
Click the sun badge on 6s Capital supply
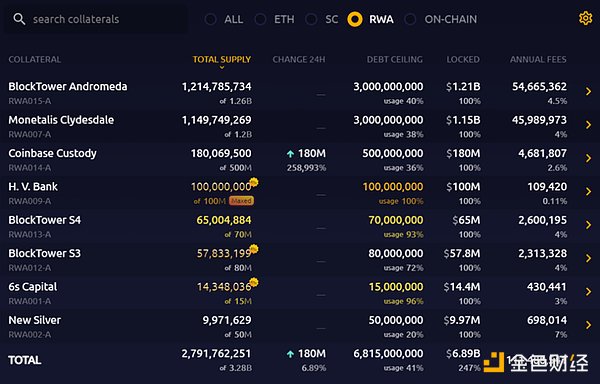click(x=253, y=282)
